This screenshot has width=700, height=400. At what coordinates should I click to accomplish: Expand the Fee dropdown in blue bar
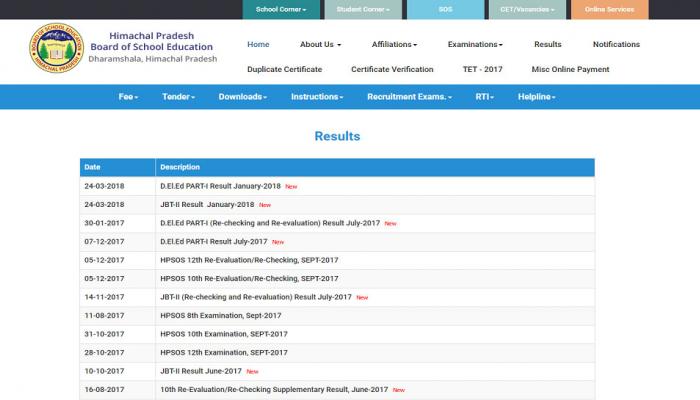(x=128, y=97)
